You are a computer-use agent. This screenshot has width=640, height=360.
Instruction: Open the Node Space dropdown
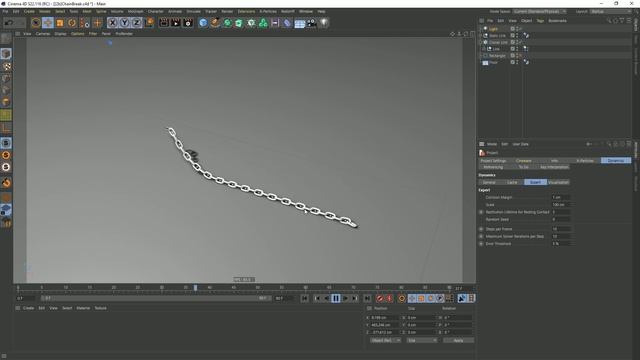[x=539, y=11]
